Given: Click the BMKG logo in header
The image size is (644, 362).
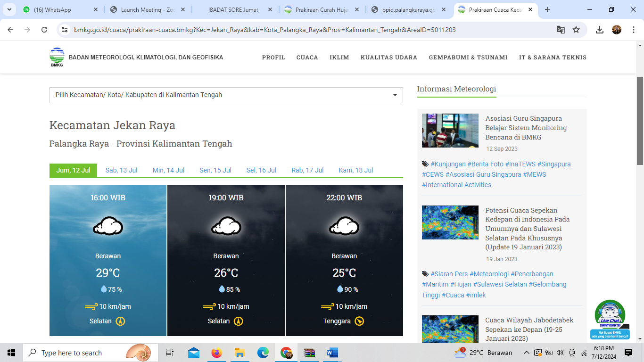Looking at the screenshot, I should coord(57,58).
